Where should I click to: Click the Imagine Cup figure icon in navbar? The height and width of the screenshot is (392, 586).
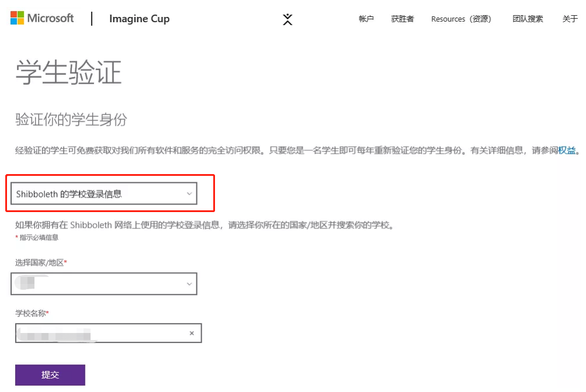[287, 19]
